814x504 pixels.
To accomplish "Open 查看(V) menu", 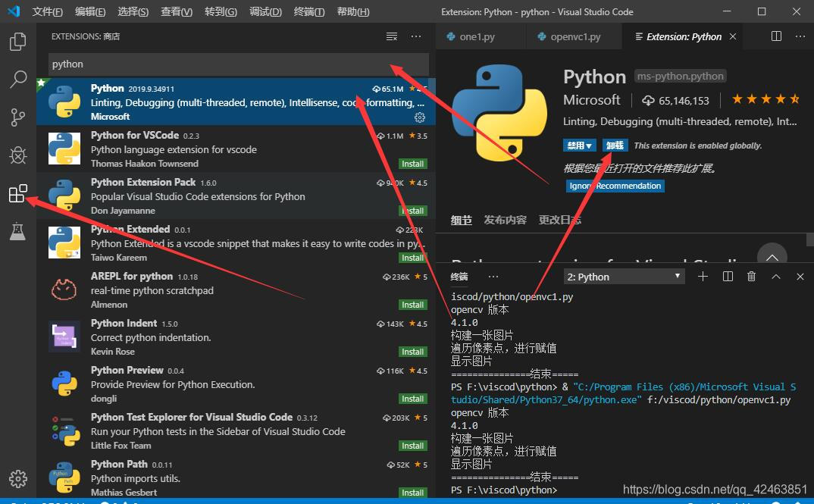I will tap(177, 11).
